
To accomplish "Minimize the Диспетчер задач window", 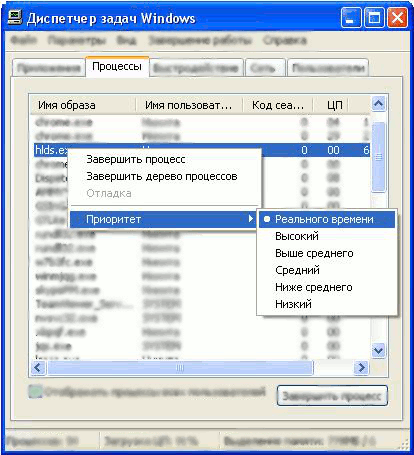I will 350,18.
